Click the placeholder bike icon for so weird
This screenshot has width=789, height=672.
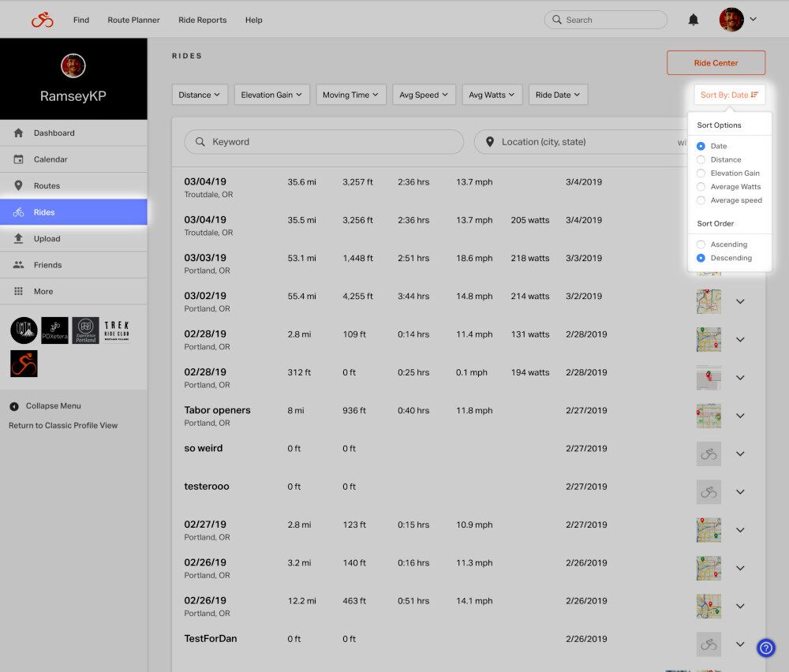click(x=709, y=454)
